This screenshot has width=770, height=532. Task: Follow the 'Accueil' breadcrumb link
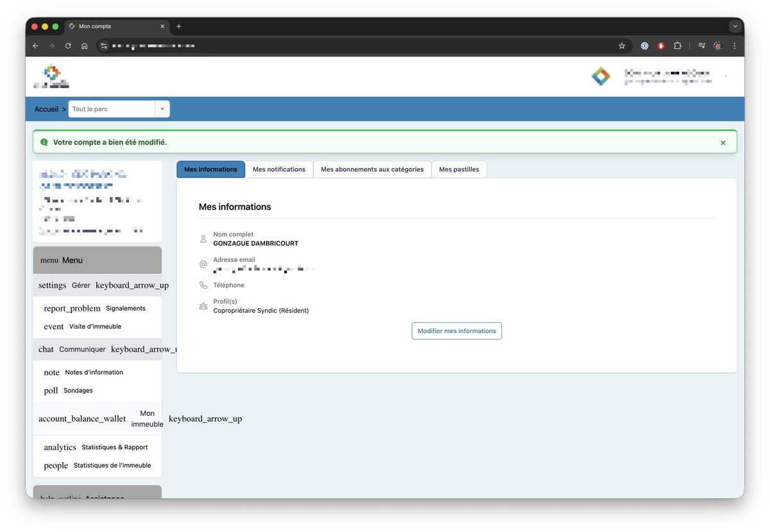46,109
